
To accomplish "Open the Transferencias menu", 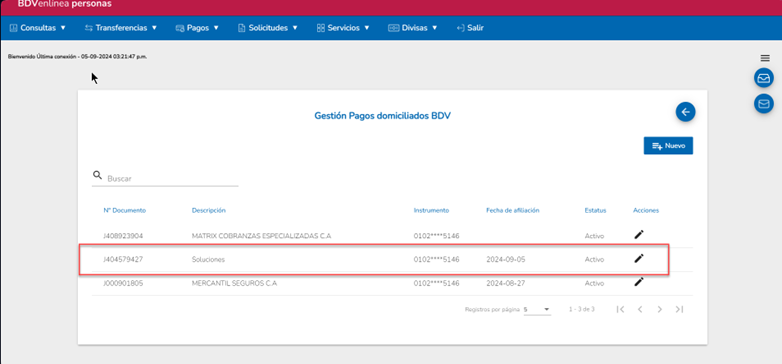I will click(x=121, y=28).
